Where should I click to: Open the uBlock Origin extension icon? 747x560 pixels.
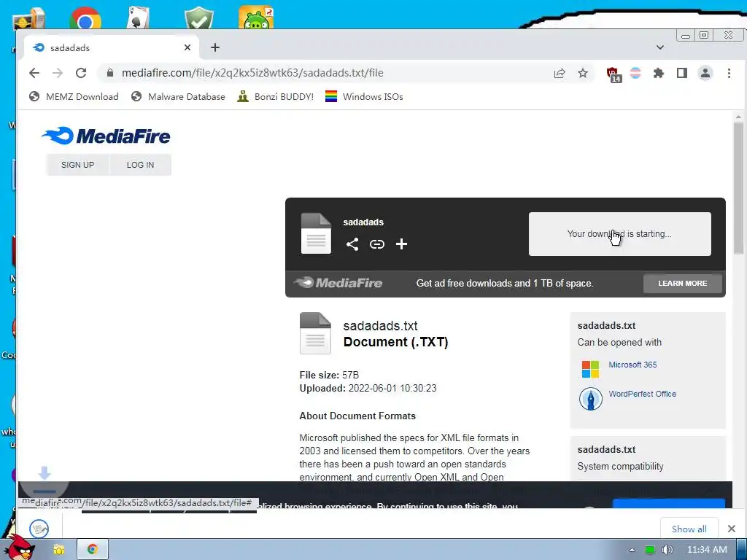tap(613, 74)
